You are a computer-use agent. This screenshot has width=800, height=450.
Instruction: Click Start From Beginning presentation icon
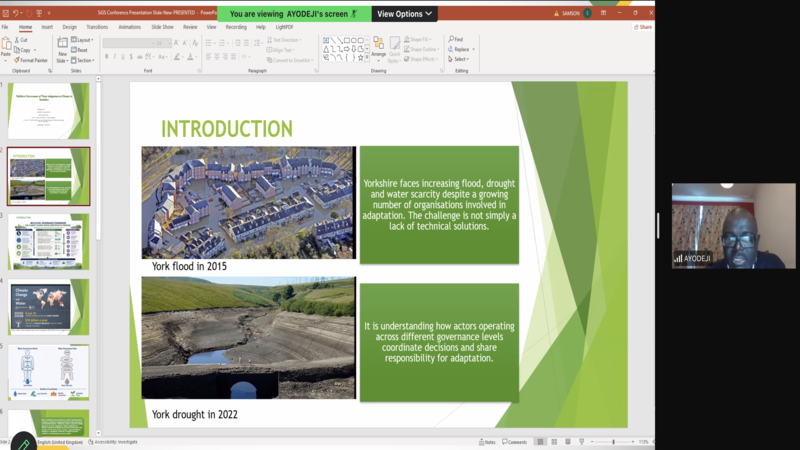(x=39, y=13)
